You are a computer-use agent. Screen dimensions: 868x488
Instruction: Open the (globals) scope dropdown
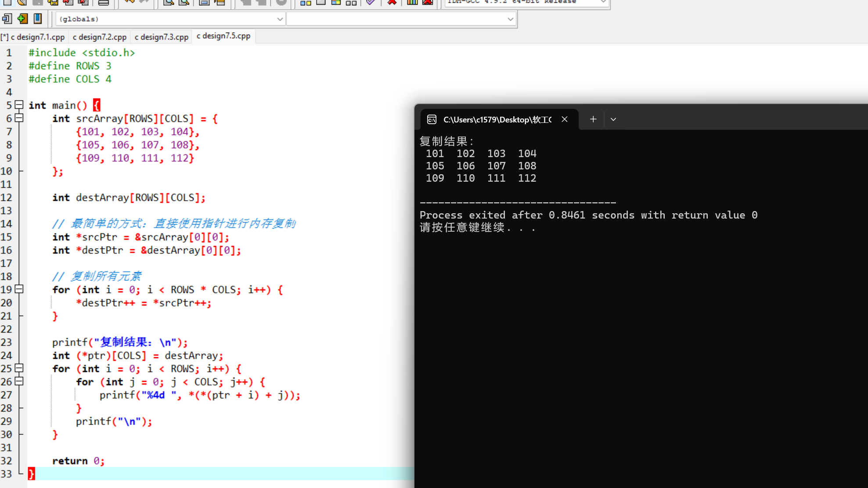tap(280, 19)
